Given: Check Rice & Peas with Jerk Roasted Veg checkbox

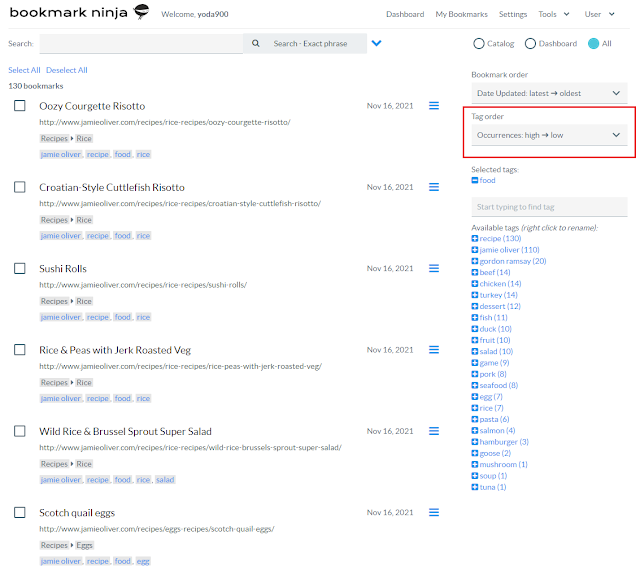Looking at the screenshot, I should tap(20, 350).
